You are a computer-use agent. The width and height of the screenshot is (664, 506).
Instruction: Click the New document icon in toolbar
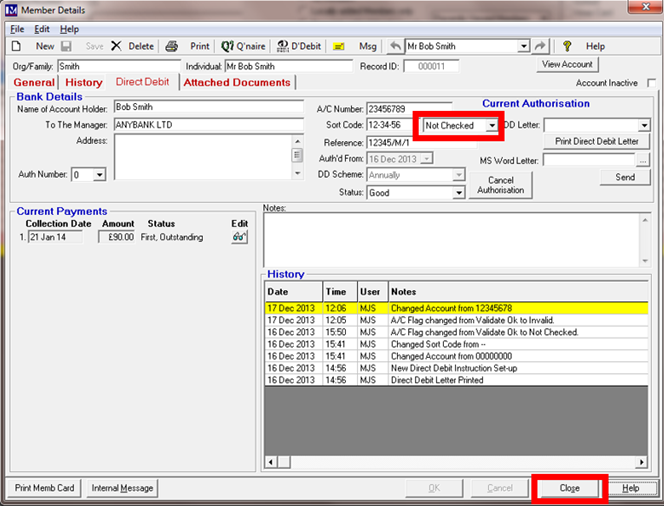click(17, 46)
